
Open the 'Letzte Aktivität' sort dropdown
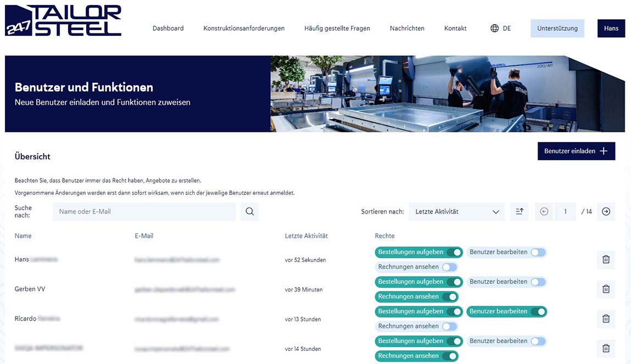(x=456, y=211)
